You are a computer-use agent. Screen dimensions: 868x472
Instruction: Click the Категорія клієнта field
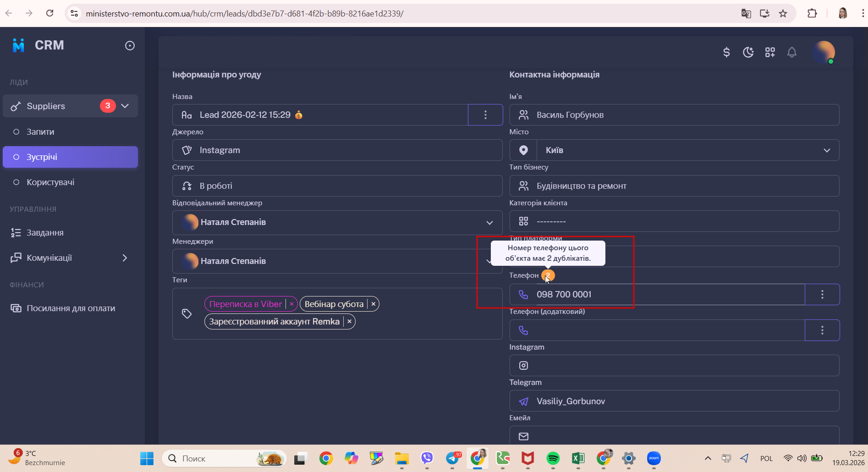coord(674,221)
